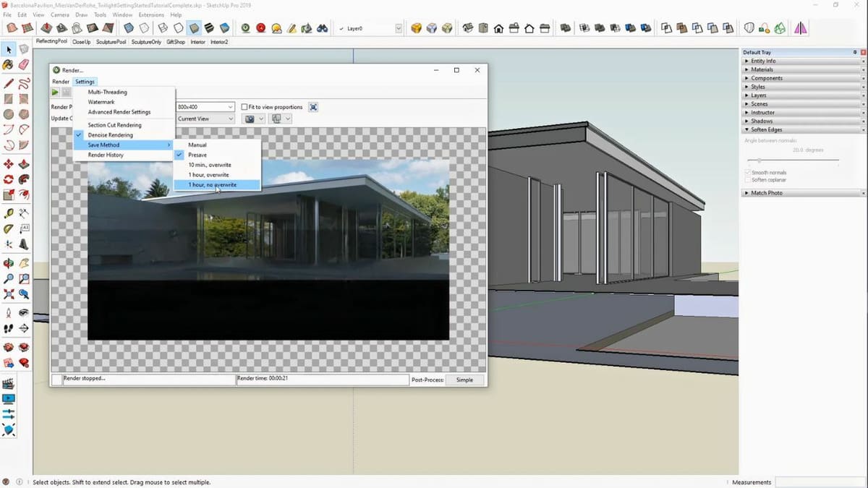
Task: Toggle Denoise Rendering option off
Action: coord(110,135)
